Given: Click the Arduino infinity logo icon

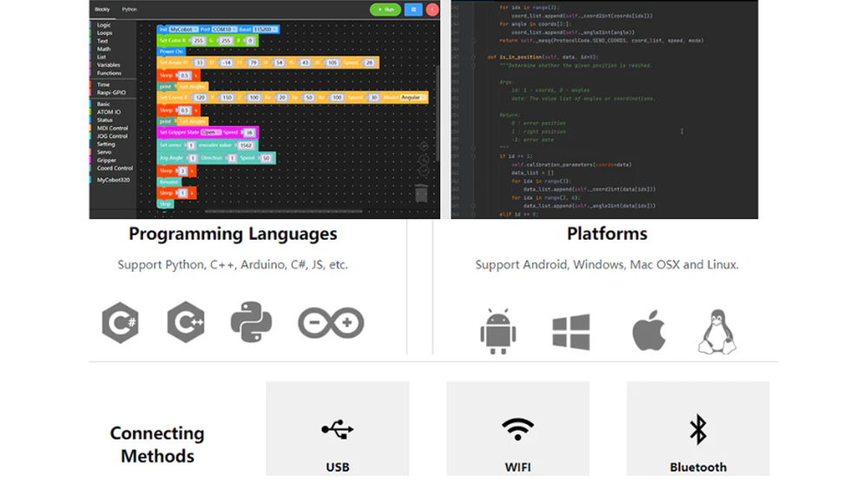Looking at the screenshot, I should 331,322.
